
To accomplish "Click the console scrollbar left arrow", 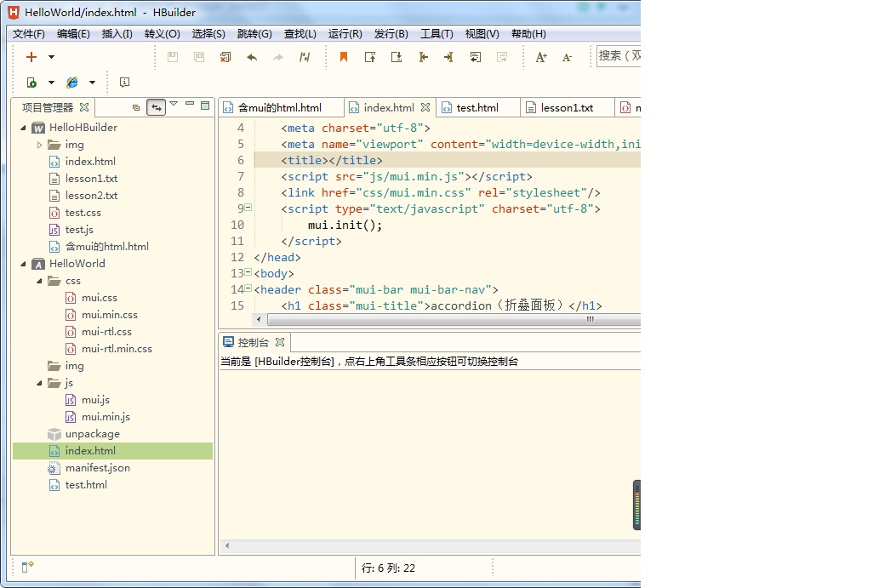I will tap(227, 545).
